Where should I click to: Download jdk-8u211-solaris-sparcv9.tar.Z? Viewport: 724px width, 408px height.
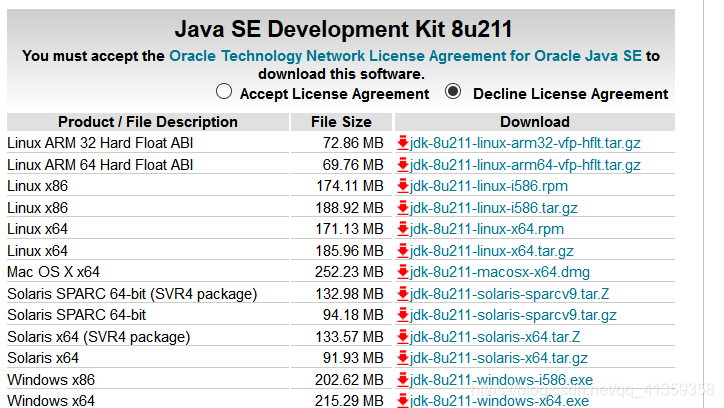(509, 294)
